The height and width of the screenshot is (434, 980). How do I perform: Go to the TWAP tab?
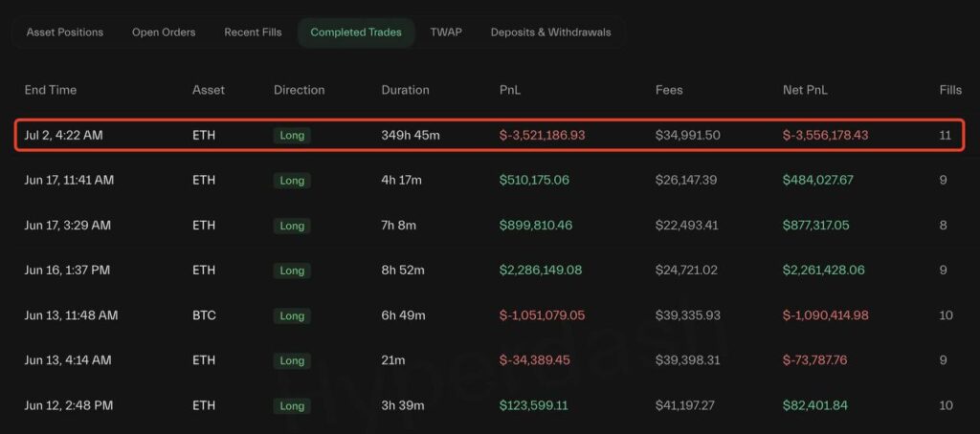pyautogui.click(x=446, y=33)
